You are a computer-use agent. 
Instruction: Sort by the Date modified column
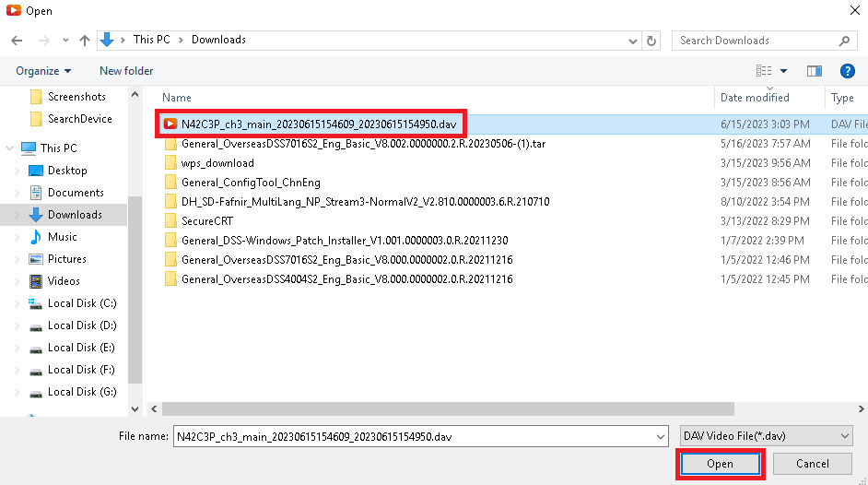tap(755, 98)
